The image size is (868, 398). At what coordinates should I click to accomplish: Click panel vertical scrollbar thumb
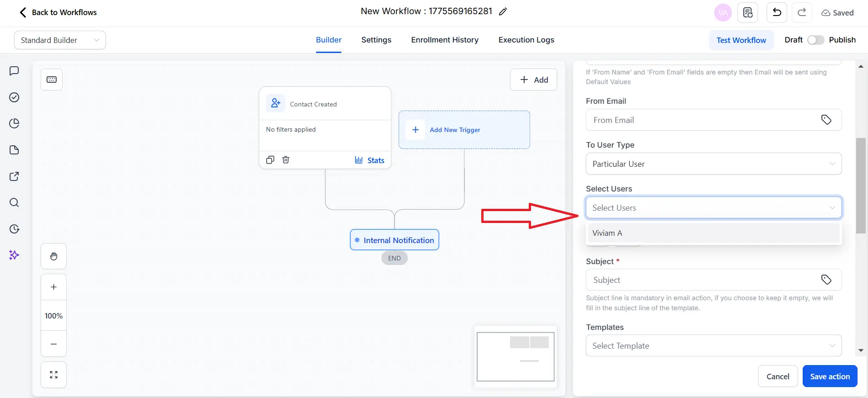tap(861, 185)
